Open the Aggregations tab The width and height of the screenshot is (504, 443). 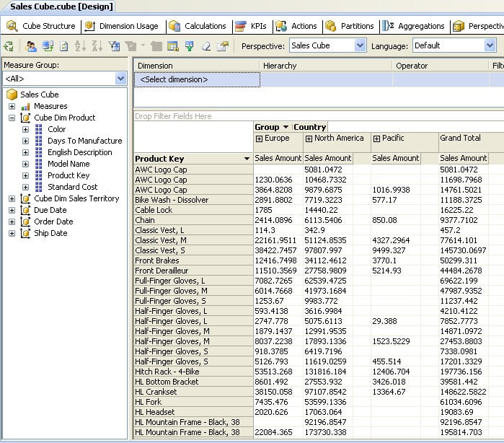click(x=413, y=26)
